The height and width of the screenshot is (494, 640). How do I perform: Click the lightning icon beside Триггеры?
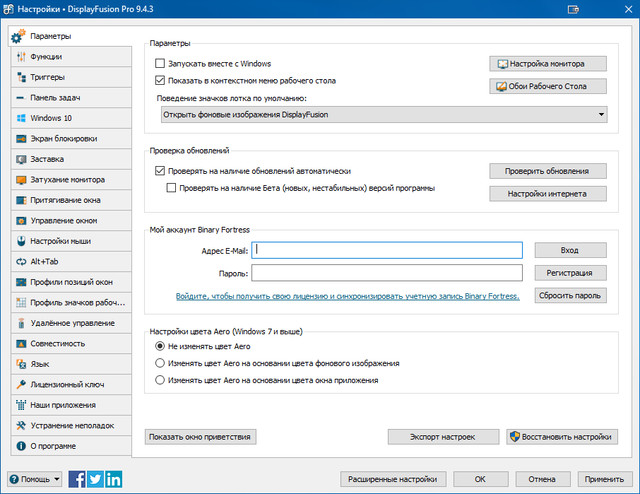[20, 77]
